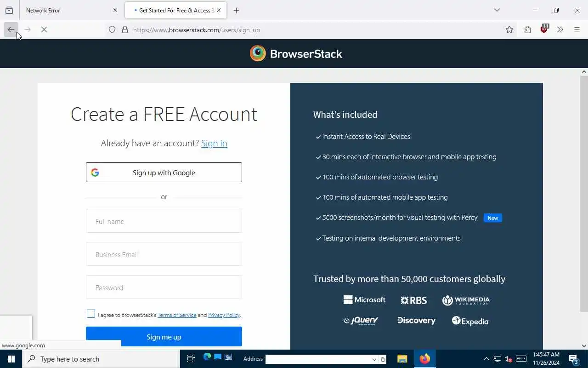Show more tools overflow chevrons

click(x=560, y=30)
